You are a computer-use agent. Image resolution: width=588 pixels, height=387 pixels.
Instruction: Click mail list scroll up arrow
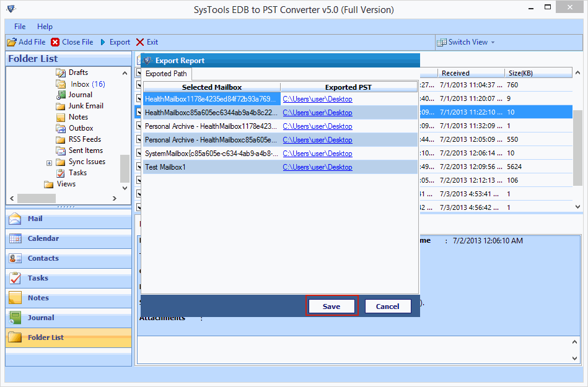[577, 72]
